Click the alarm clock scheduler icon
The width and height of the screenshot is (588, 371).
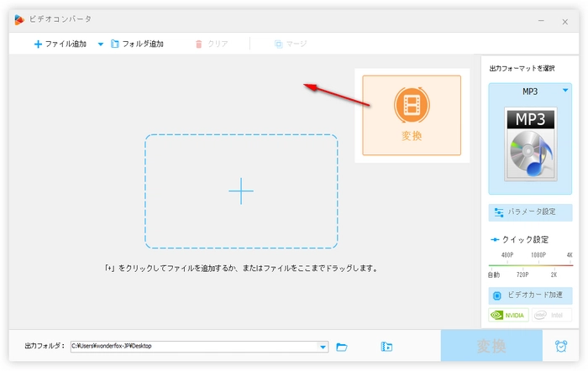(x=561, y=347)
